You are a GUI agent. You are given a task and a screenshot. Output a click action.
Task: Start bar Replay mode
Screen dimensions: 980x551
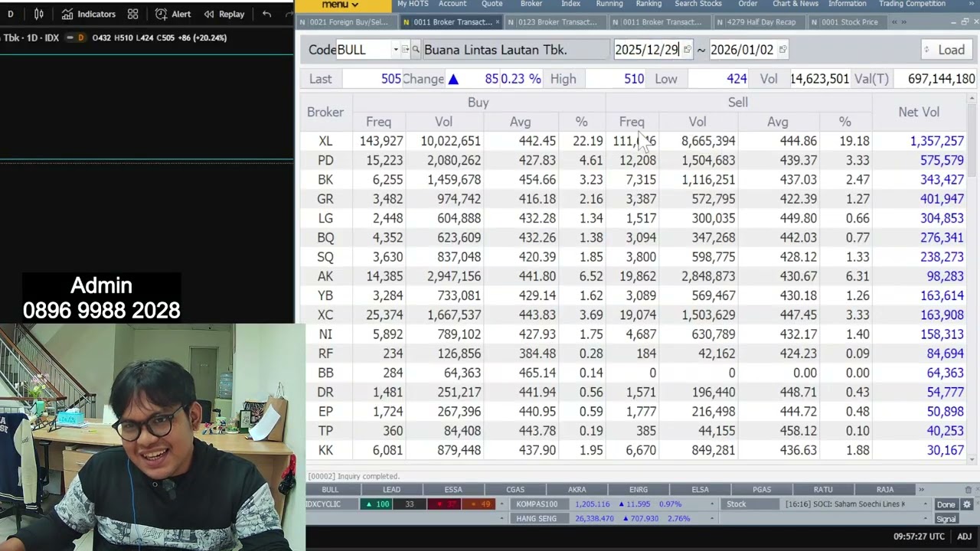click(224, 14)
